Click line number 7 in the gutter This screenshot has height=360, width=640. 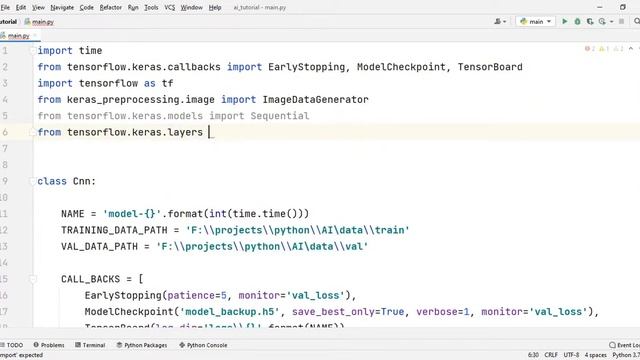5,149
